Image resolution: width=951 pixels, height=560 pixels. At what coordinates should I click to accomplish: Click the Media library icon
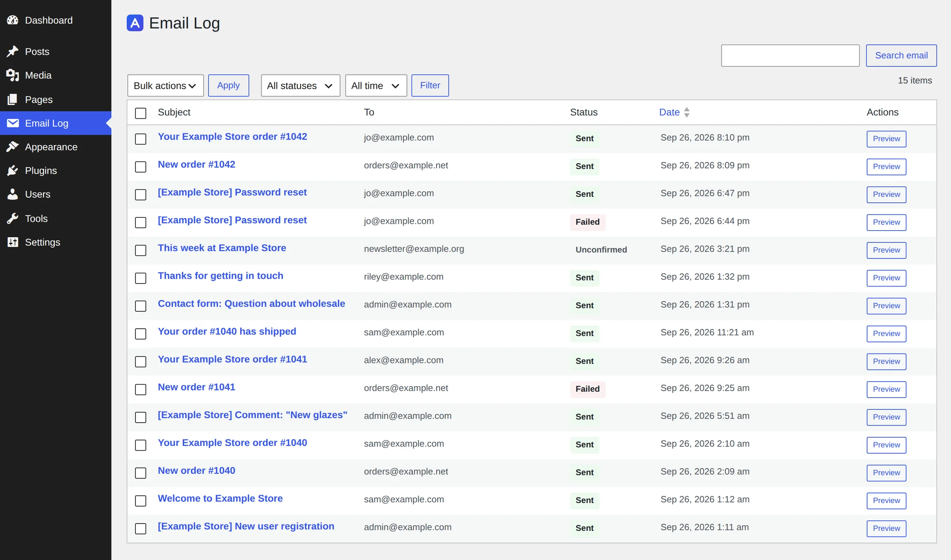13,75
